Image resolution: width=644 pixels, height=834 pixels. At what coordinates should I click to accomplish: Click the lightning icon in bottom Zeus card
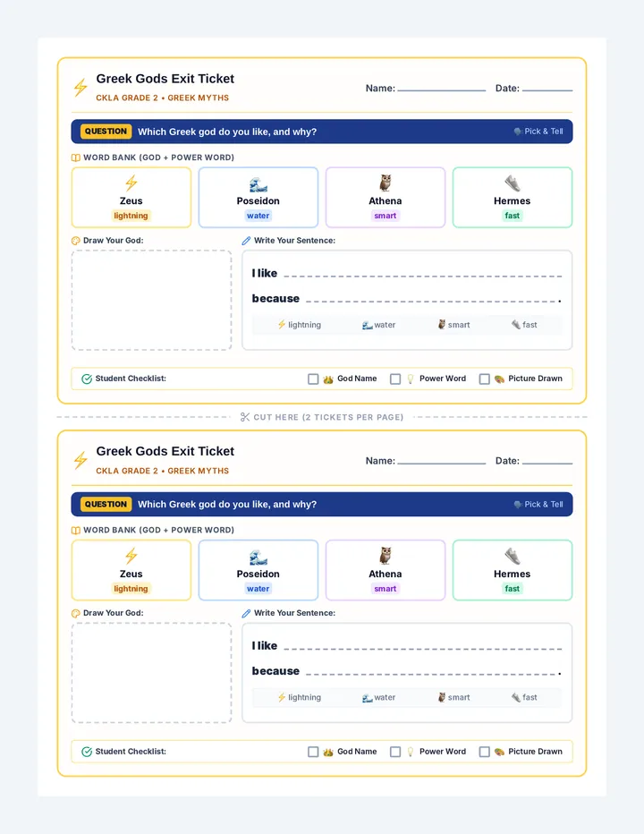coord(131,557)
